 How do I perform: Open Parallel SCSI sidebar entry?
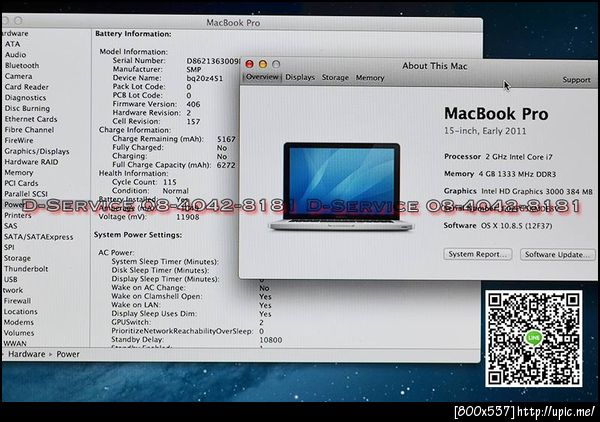(x=26, y=194)
